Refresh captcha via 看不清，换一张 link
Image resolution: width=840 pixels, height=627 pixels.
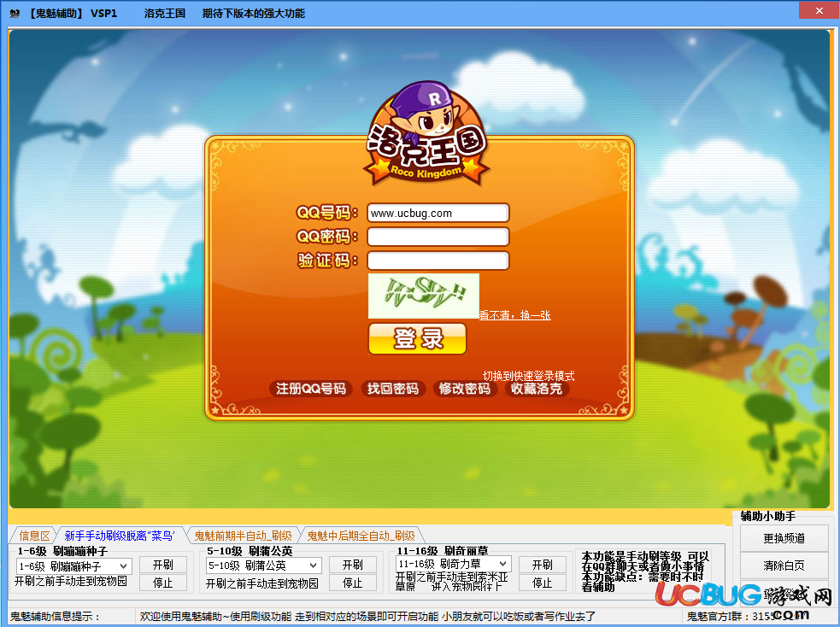[x=514, y=315]
